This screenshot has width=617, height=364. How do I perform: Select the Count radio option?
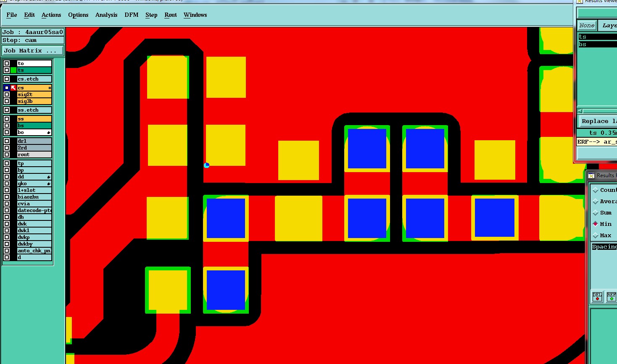point(596,190)
